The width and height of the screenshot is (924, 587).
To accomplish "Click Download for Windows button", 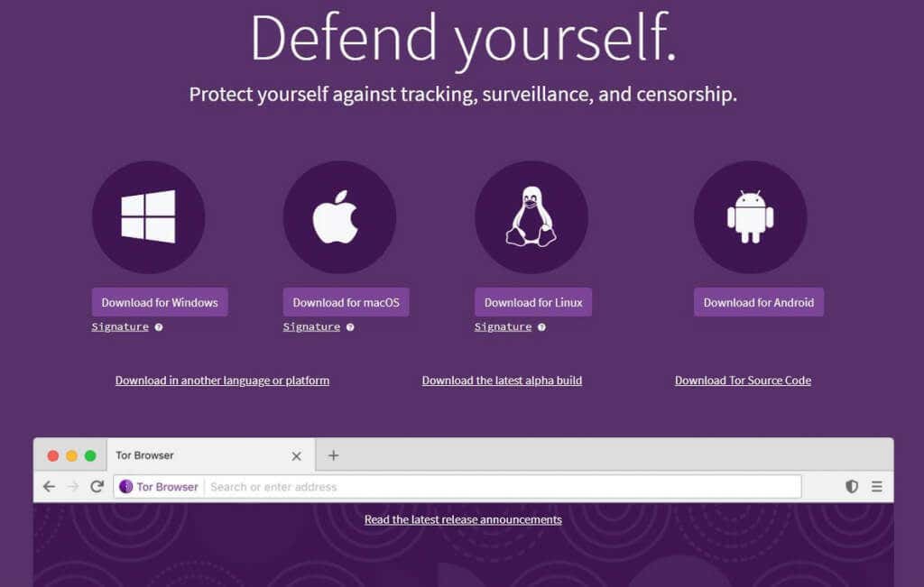I will click(x=160, y=302).
